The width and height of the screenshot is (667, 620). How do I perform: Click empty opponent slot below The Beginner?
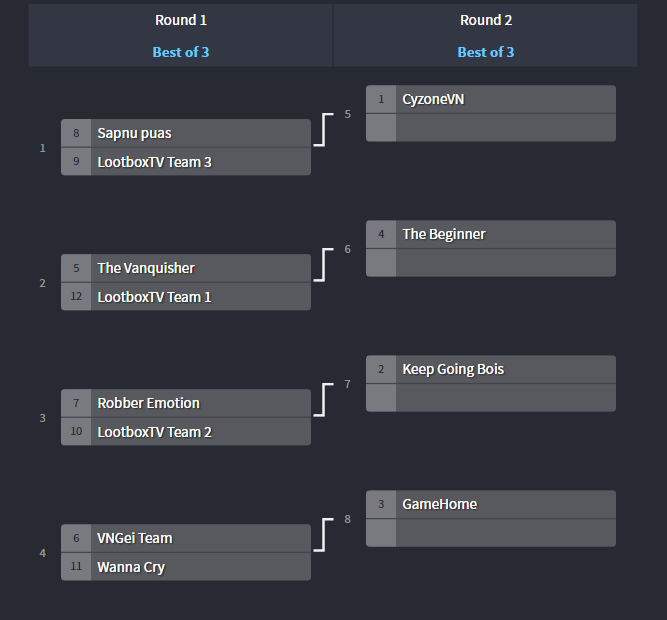[491, 263]
